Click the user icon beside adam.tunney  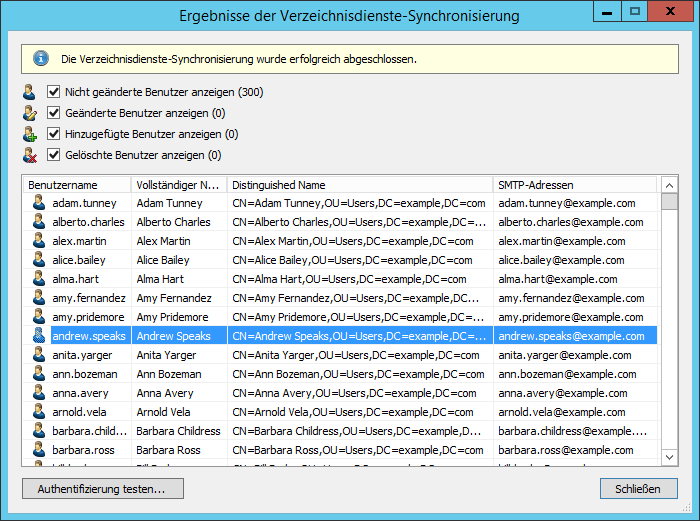(38, 203)
